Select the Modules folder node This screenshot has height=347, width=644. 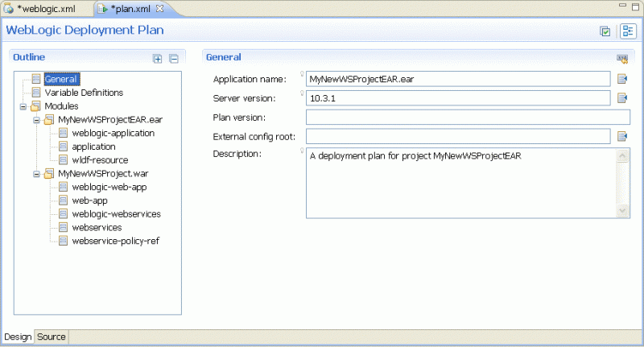pyautogui.click(x=61, y=106)
